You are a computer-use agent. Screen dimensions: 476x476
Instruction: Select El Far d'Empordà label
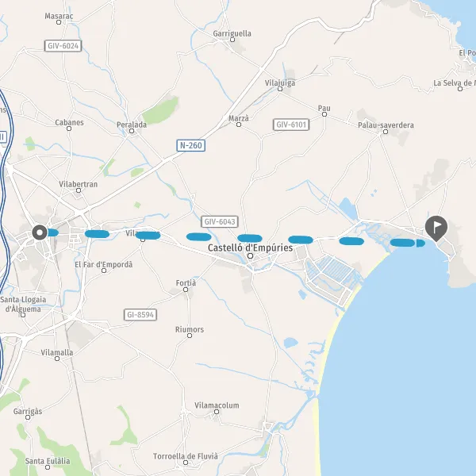(x=104, y=264)
